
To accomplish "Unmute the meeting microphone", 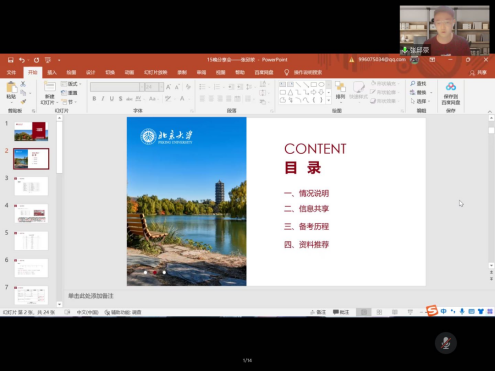I will click(x=446, y=343).
